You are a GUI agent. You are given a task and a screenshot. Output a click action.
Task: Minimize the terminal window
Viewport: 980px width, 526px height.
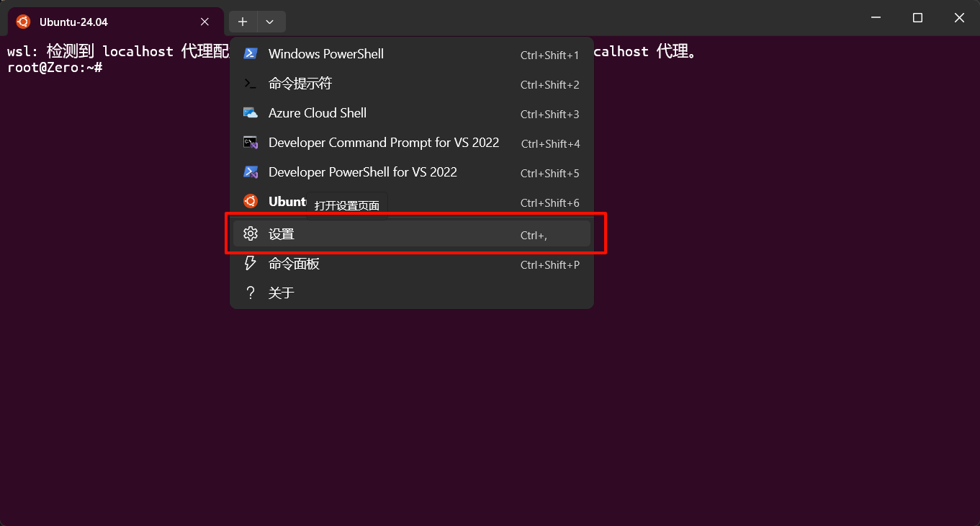click(x=876, y=18)
